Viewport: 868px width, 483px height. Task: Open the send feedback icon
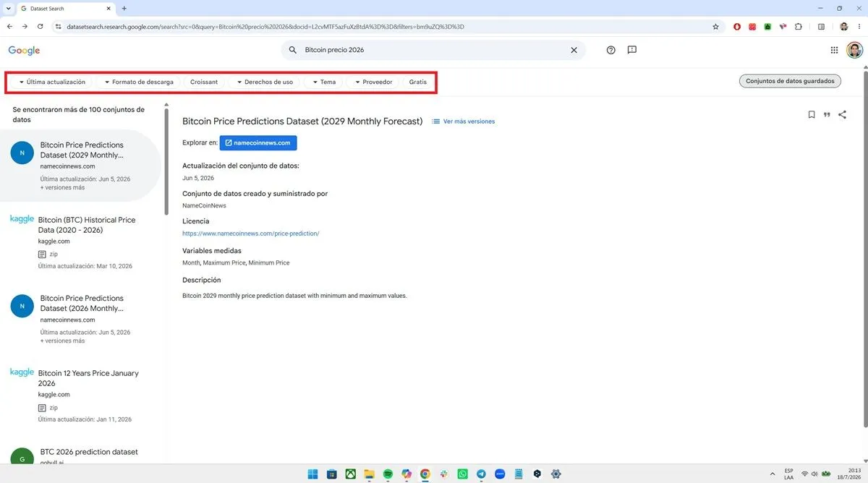coord(632,50)
